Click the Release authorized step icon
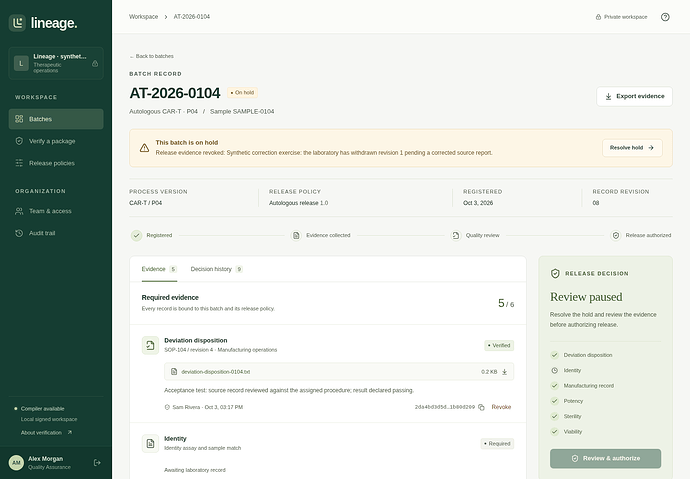This screenshot has height=479, width=690. click(616, 236)
